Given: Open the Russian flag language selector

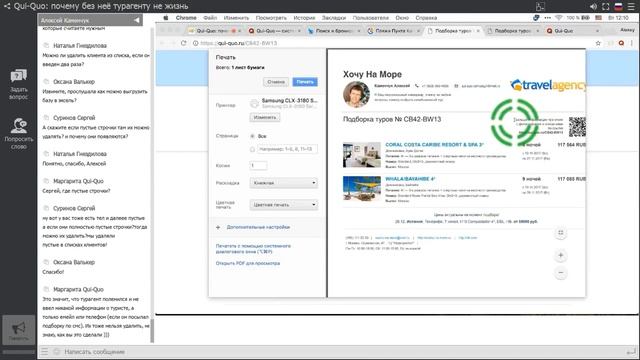Looking at the screenshot, I should tap(618, 7).
